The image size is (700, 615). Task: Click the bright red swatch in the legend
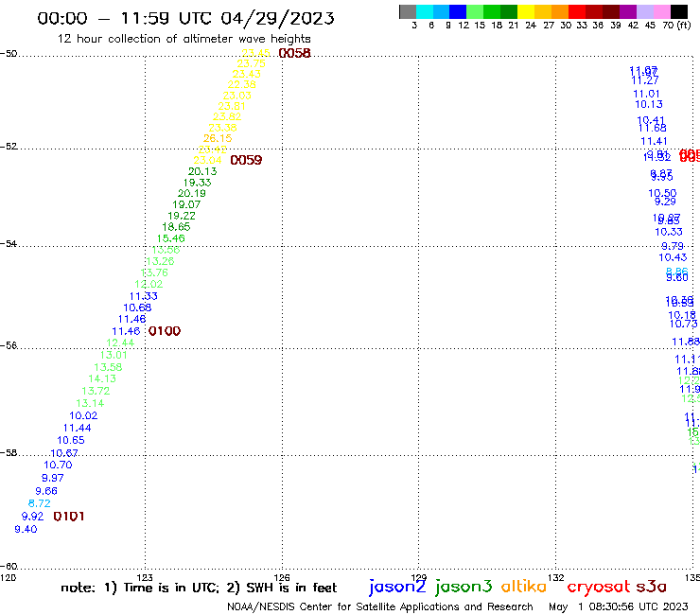(577, 11)
